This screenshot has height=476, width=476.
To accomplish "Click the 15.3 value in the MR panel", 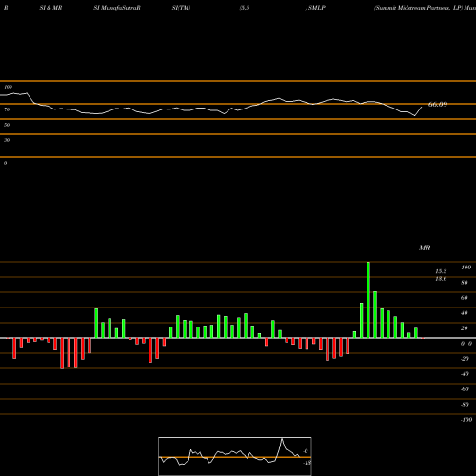I will pos(441,271).
